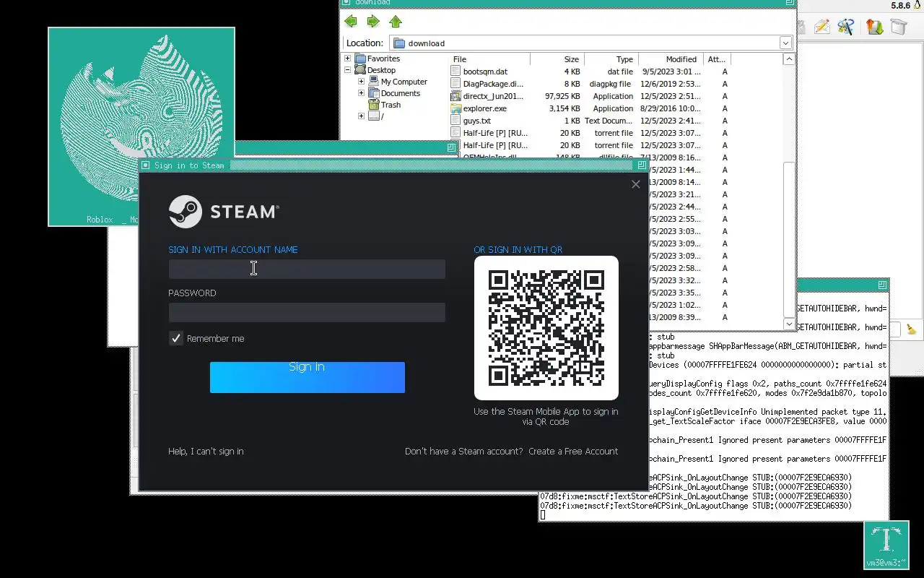Sort by the Type column header

pyautogui.click(x=611, y=59)
